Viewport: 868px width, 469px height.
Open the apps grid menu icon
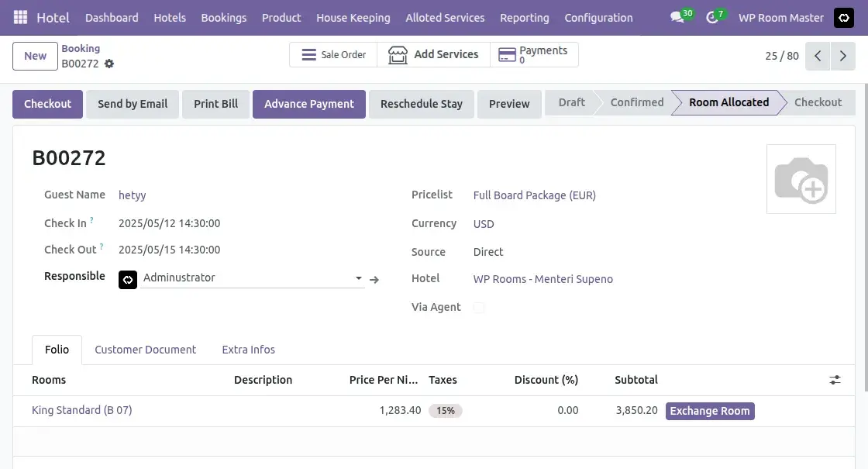tap(20, 17)
